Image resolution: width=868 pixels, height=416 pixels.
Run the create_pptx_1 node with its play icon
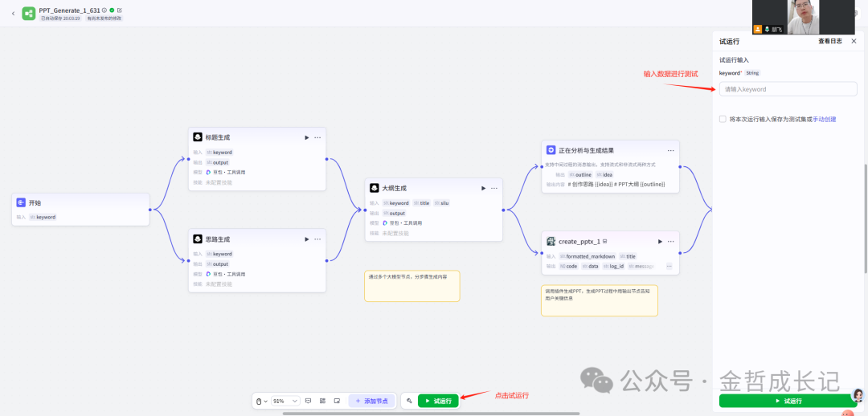coord(660,242)
